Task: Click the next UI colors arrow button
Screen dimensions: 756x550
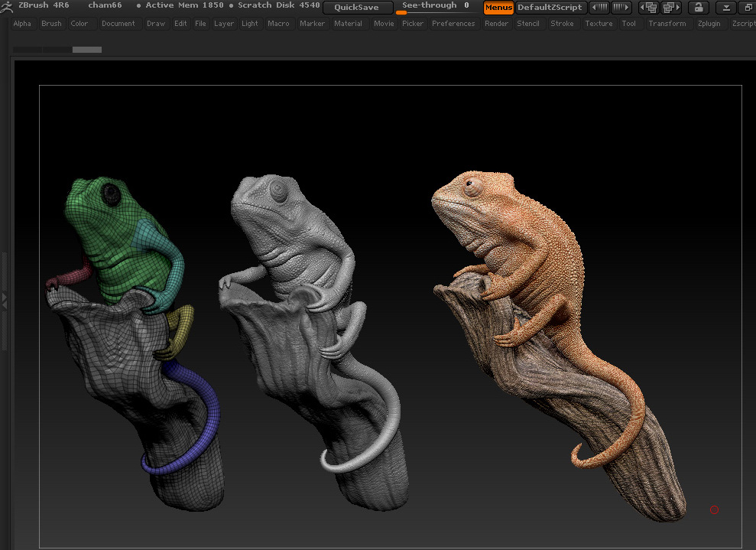Action: click(621, 7)
